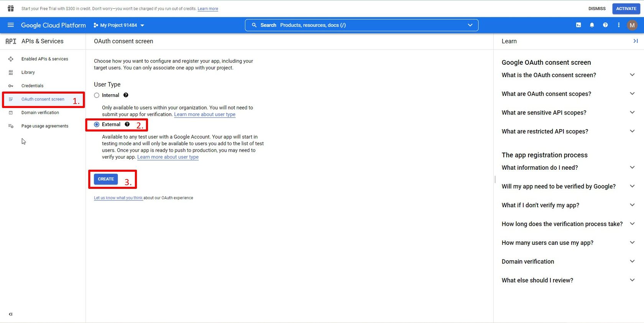This screenshot has width=644, height=323.
Task: Open the main navigation hamburger menu
Action: [11, 25]
